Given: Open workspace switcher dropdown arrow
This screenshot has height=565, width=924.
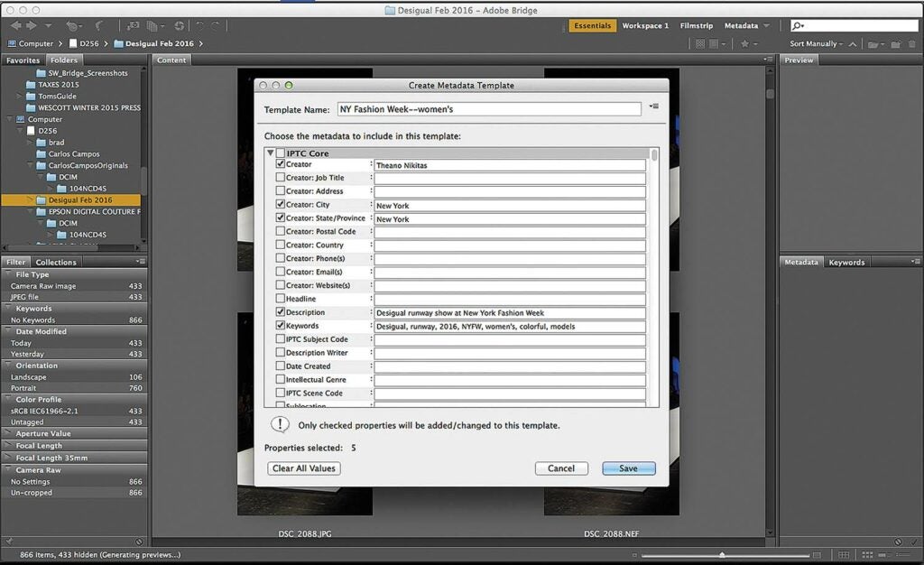Looking at the screenshot, I should tap(767, 26).
